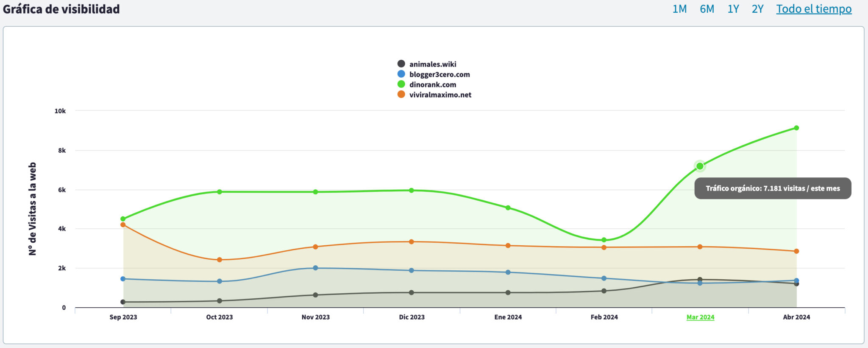Click the Ene 2024 axis label
The width and height of the screenshot is (868, 348).
coord(508,317)
